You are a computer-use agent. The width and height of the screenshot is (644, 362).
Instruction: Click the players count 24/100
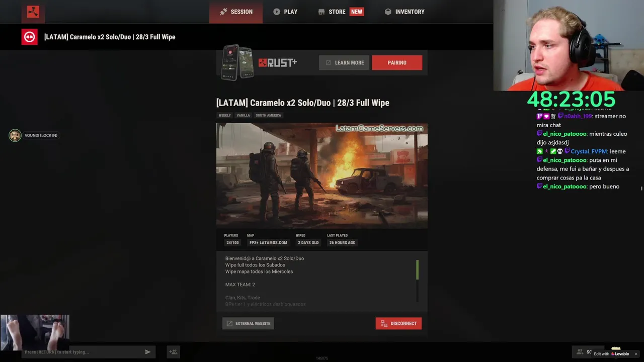(x=232, y=242)
